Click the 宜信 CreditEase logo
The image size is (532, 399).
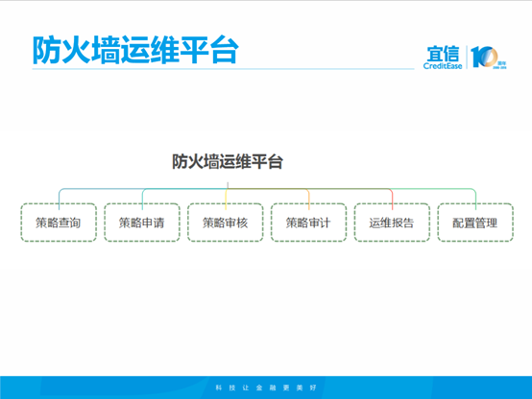(443, 58)
